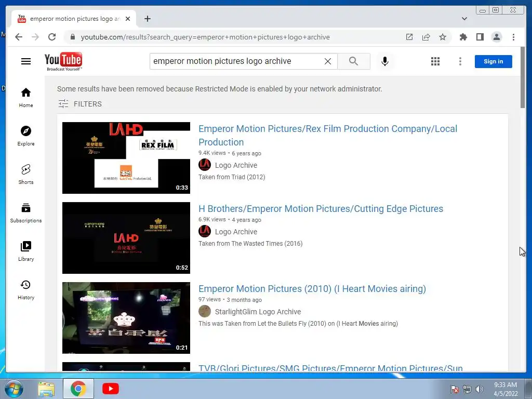Click the magnifier search button
This screenshot has width=532, height=399.
coord(353,61)
